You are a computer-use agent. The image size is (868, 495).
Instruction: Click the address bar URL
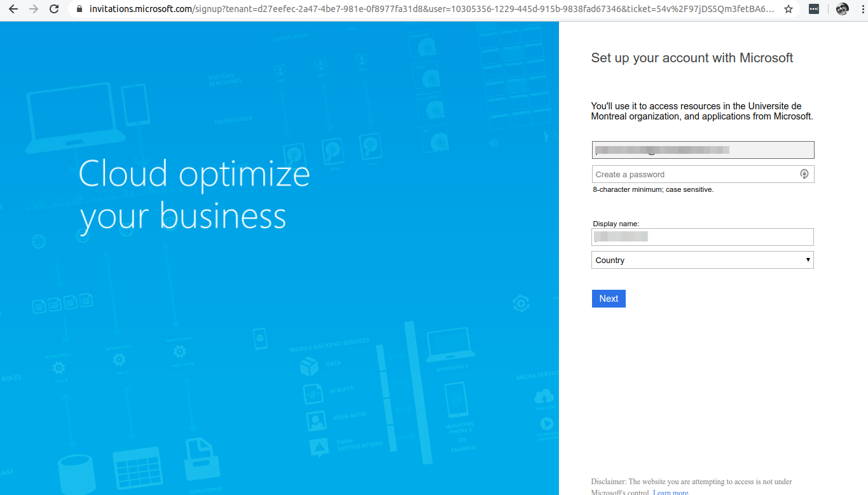[431, 10]
